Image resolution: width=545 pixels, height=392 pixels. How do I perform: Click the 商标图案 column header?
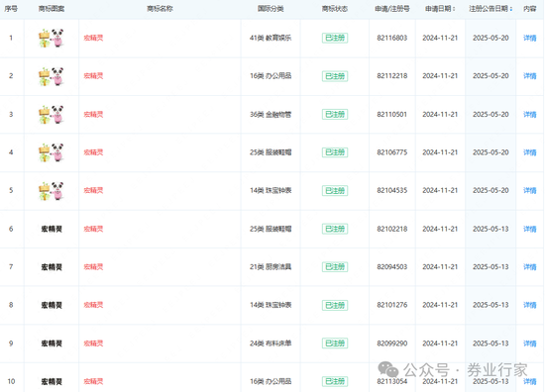click(x=52, y=9)
